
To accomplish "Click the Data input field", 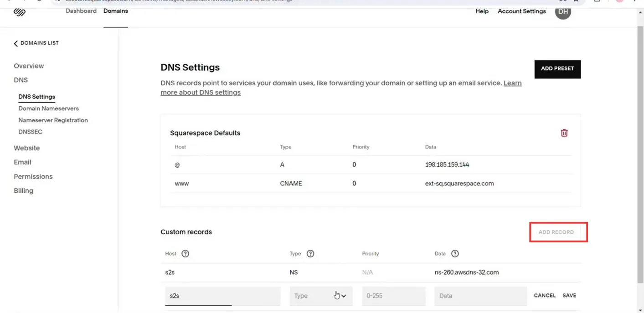I will pos(480,296).
